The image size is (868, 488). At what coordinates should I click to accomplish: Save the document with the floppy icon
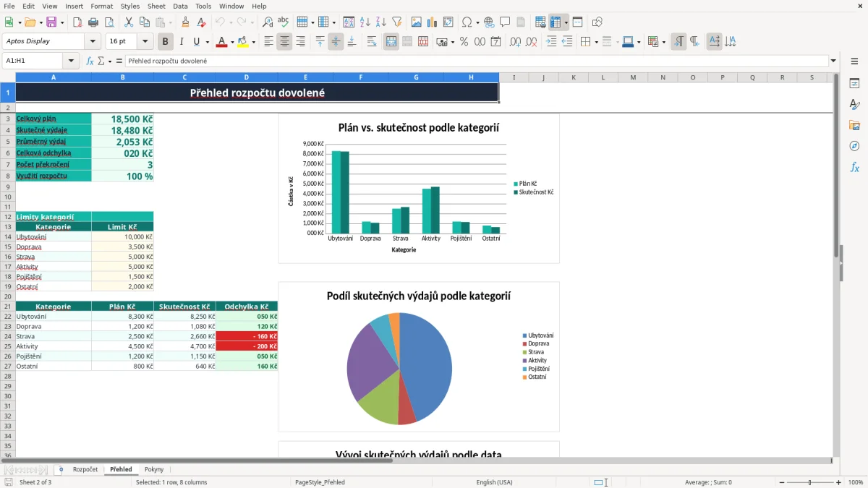click(x=51, y=22)
